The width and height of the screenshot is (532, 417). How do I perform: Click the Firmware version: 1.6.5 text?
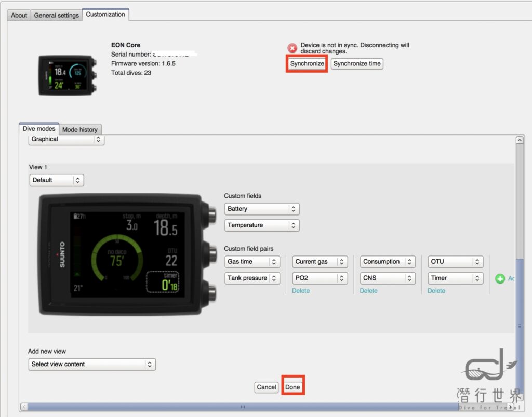143,63
